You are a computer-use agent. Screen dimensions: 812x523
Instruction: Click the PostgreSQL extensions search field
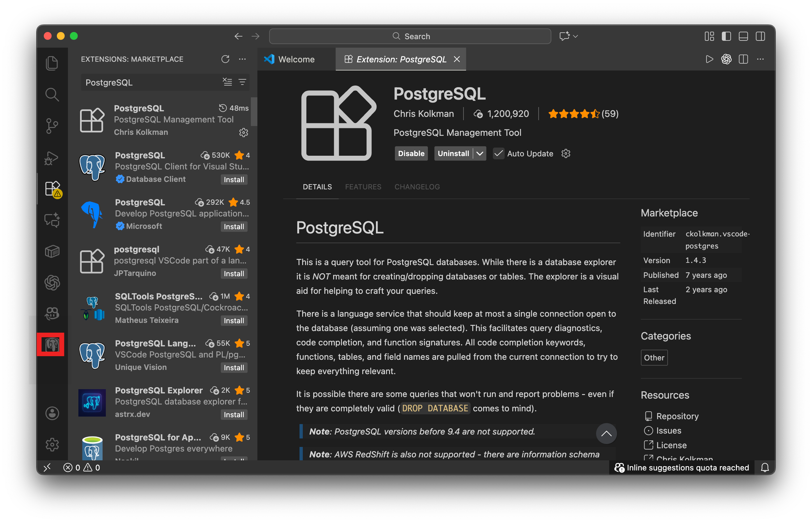[x=150, y=83]
